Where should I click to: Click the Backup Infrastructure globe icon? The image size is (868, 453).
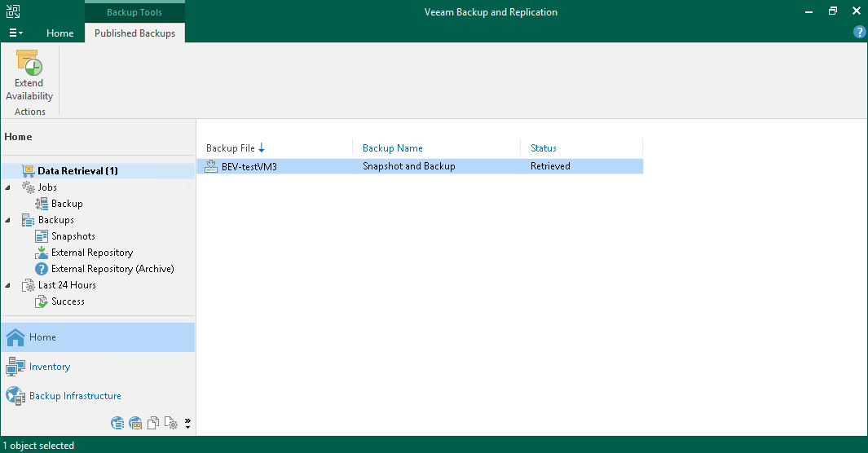point(15,396)
